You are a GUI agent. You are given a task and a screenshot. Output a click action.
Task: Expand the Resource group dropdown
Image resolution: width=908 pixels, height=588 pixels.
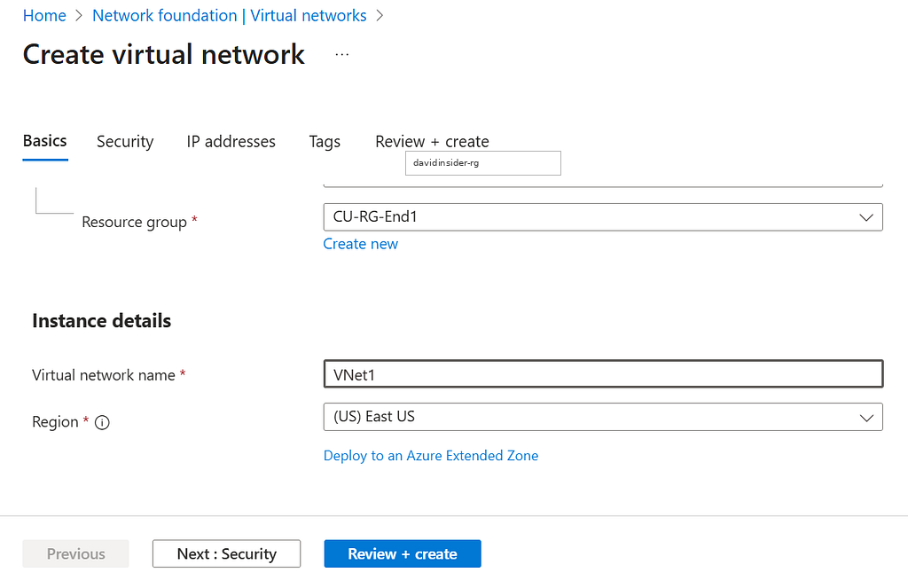(603, 217)
